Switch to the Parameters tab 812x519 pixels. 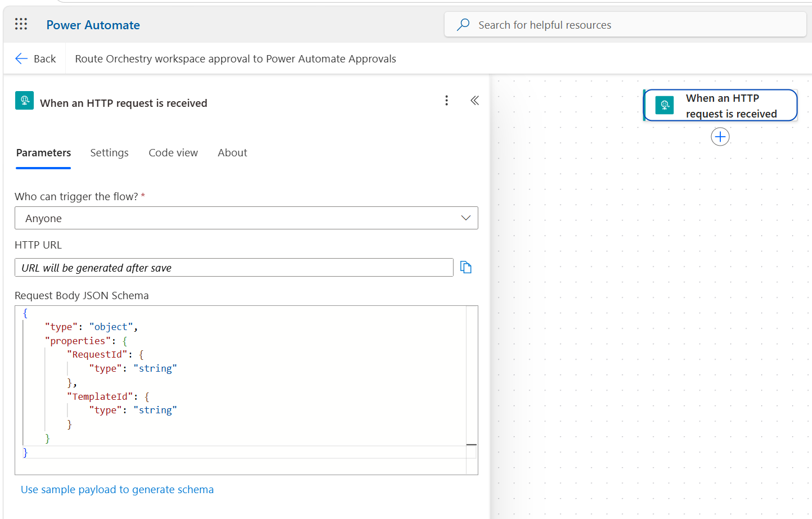[x=43, y=153]
